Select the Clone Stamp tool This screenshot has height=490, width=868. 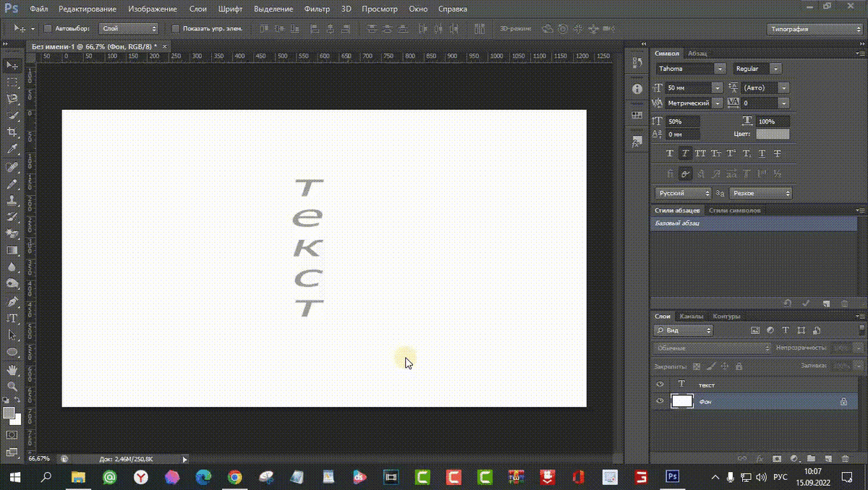tap(12, 200)
